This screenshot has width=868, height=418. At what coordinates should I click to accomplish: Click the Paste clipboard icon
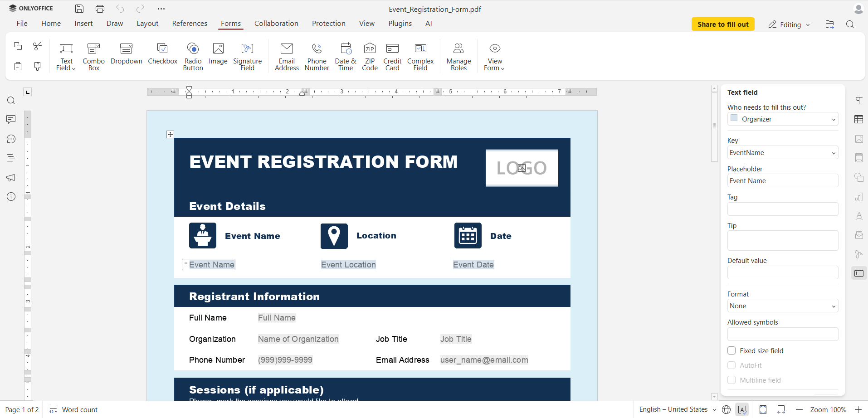click(18, 67)
